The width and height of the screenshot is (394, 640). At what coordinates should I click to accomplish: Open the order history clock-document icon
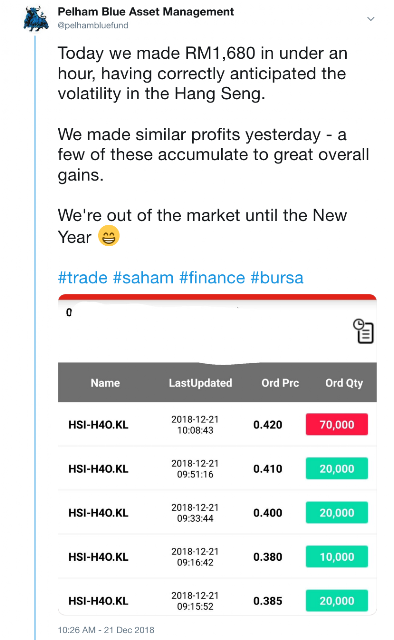(x=363, y=331)
